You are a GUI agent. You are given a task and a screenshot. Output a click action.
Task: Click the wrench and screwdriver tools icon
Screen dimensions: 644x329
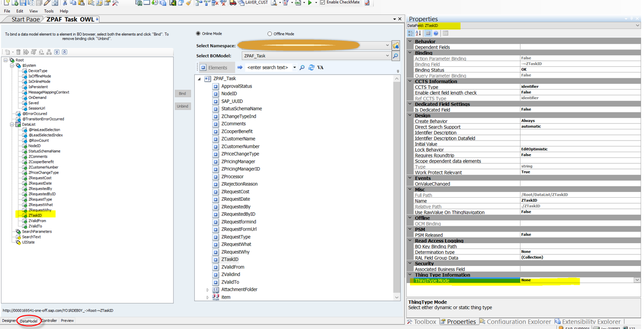click(115, 3)
